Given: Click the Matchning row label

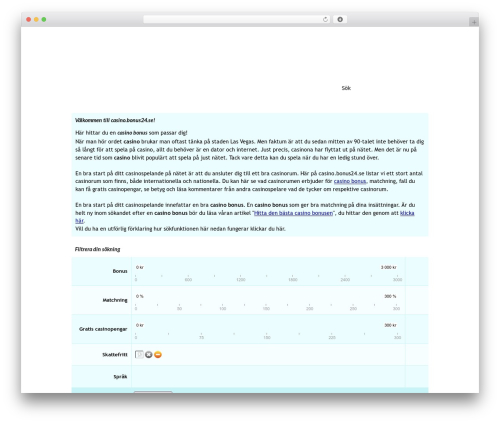Looking at the screenshot, I should tap(115, 300).
